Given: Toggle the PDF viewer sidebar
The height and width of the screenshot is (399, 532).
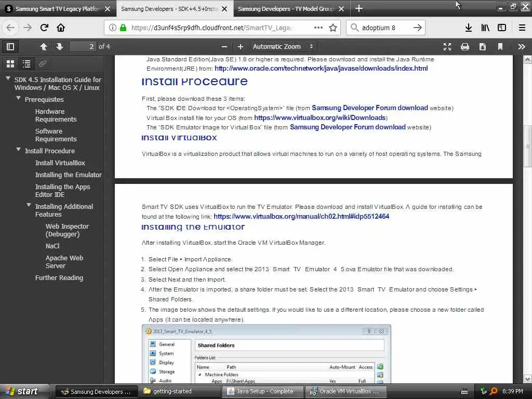Looking at the screenshot, I should 10,46.
